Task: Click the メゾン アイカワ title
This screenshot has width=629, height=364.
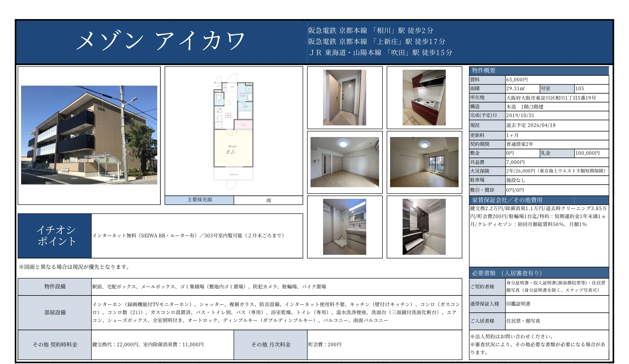Action: [x=160, y=41]
